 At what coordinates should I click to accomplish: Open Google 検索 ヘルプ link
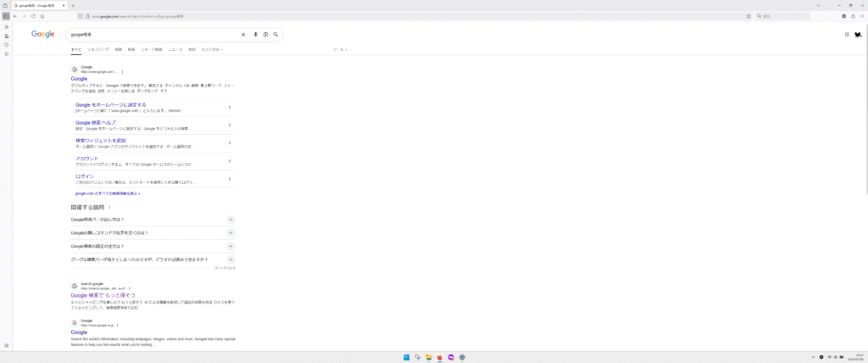point(96,122)
